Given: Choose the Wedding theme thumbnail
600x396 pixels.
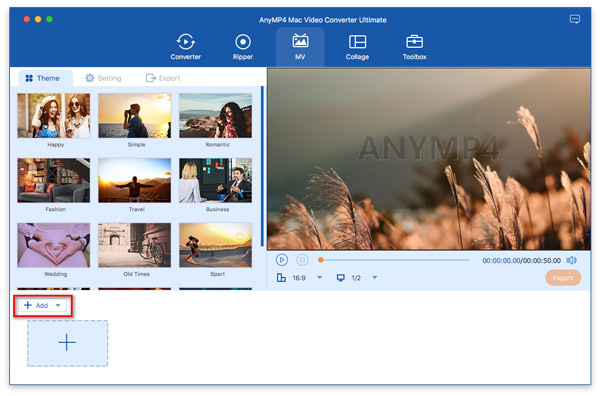Looking at the screenshot, I should coord(54,245).
